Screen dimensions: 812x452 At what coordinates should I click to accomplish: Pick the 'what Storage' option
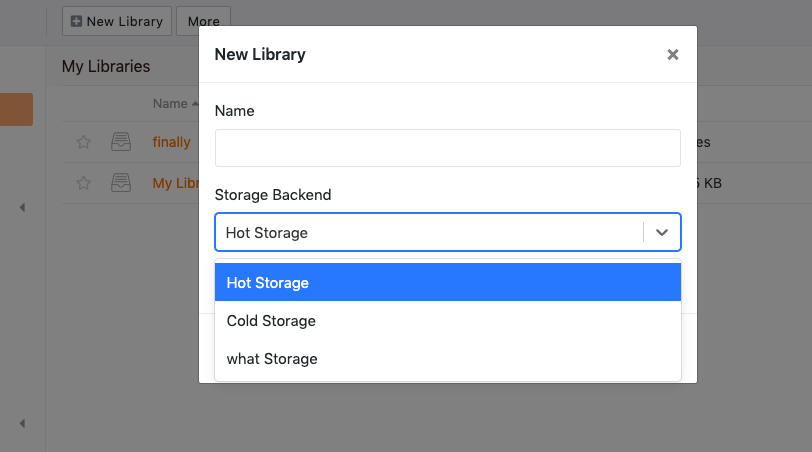448,359
